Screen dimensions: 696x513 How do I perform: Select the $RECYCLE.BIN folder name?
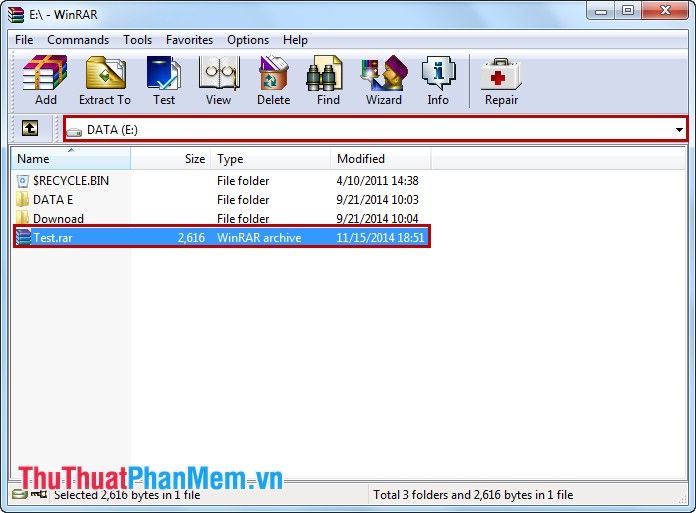point(71,181)
